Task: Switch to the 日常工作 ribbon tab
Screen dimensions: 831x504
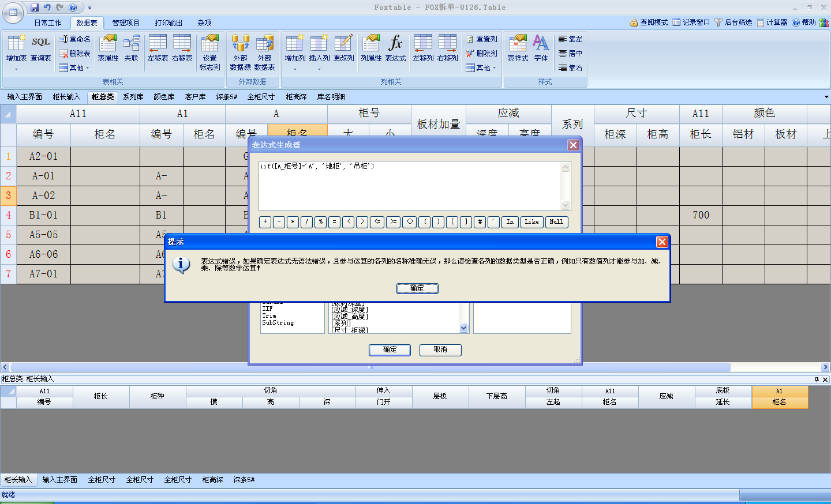Action: click(x=47, y=23)
